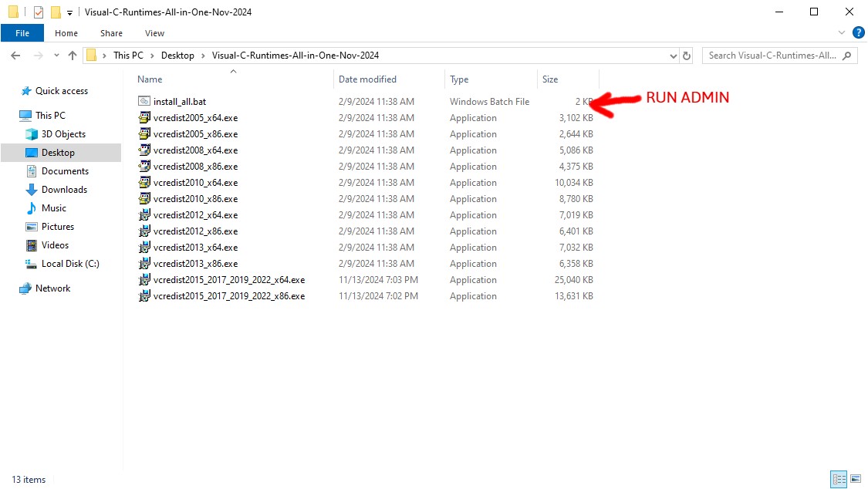Click the search box for this folder
This screenshot has height=489, width=868.
[x=772, y=56]
